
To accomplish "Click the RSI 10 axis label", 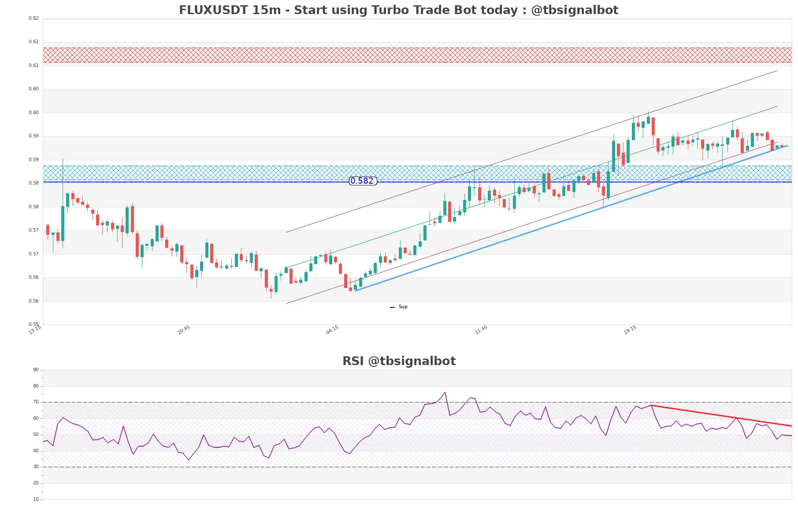I will click(36, 499).
